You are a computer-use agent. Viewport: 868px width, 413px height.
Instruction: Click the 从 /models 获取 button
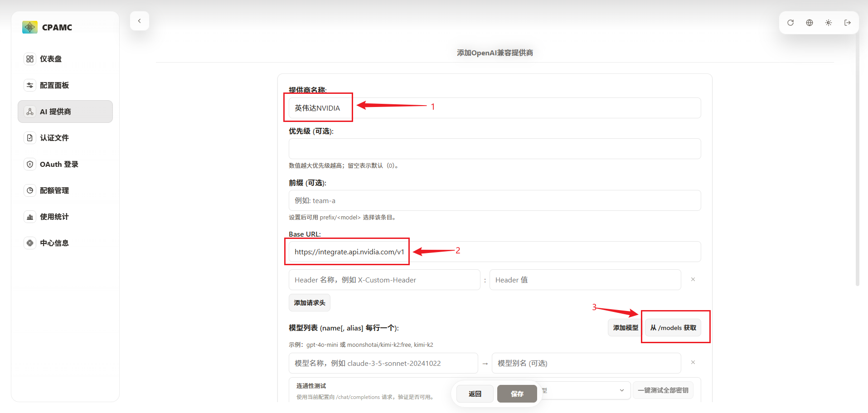click(673, 328)
